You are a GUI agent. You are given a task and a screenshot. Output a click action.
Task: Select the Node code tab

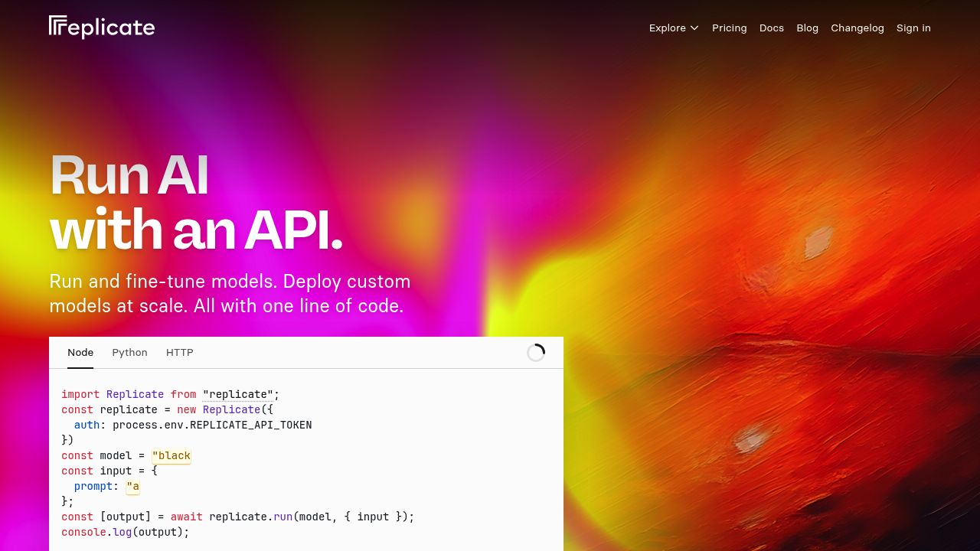pos(80,353)
